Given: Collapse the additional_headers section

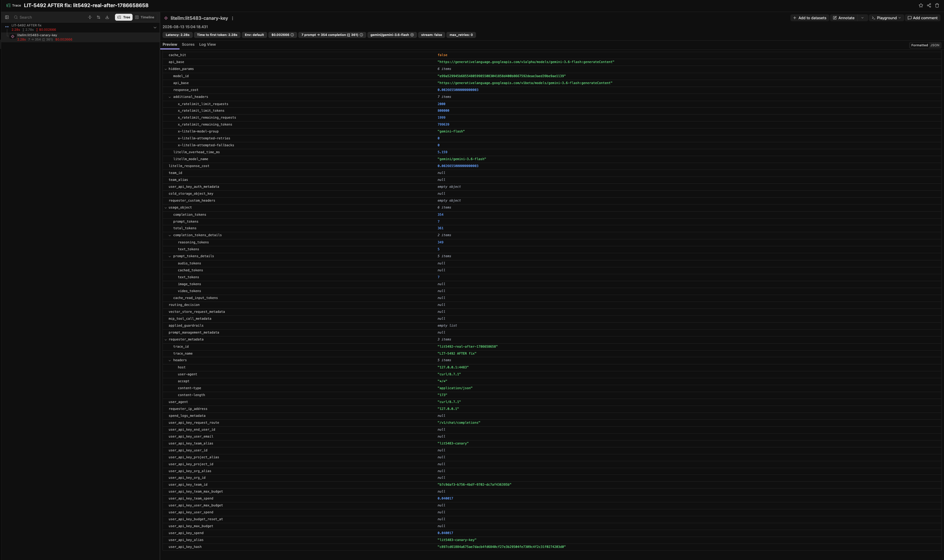Looking at the screenshot, I should tap(170, 97).
